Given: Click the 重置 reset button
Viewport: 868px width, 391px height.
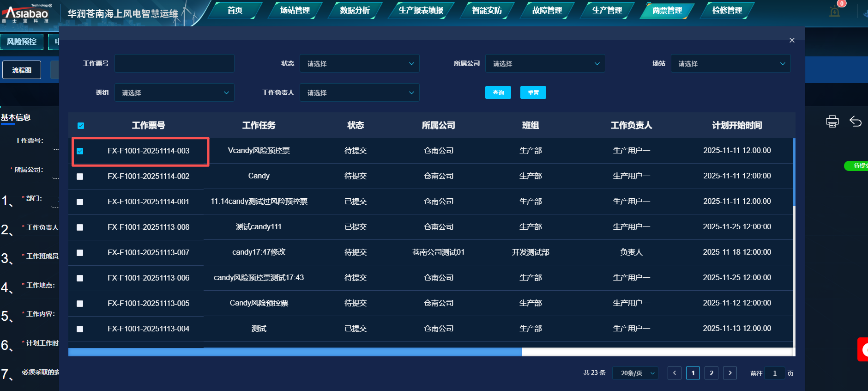Looking at the screenshot, I should [x=533, y=93].
